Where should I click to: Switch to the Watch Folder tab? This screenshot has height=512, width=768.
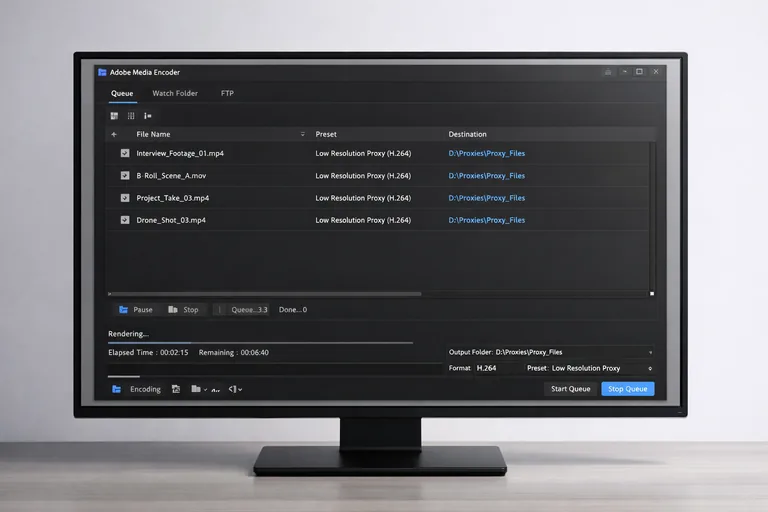coord(175,93)
